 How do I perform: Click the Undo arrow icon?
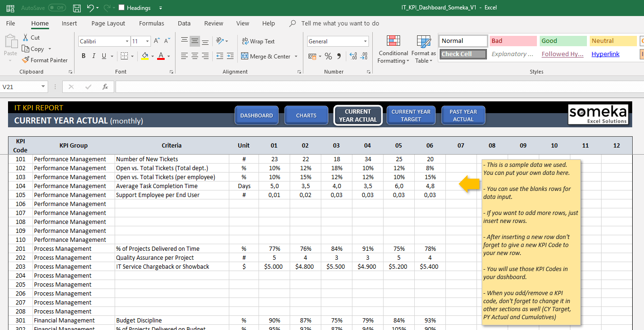(x=90, y=8)
